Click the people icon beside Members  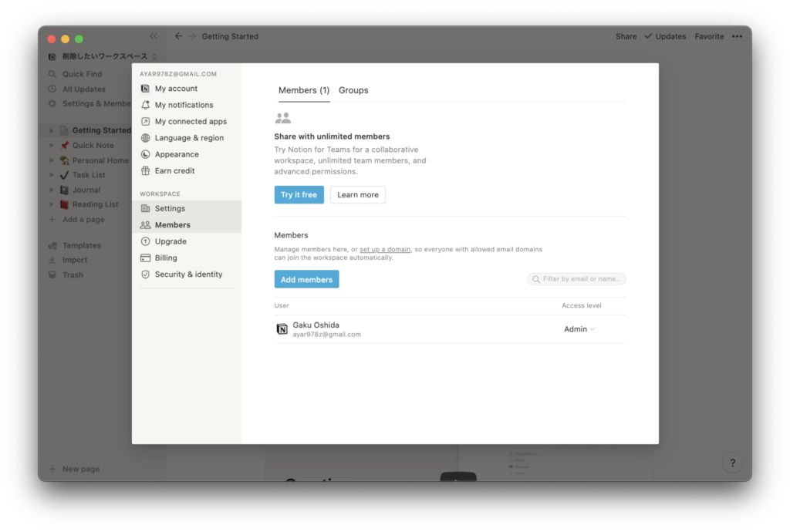click(x=145, y=225)
